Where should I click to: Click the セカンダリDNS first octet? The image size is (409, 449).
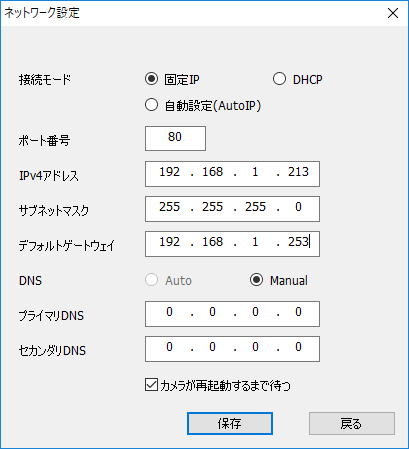pos(169,347)
